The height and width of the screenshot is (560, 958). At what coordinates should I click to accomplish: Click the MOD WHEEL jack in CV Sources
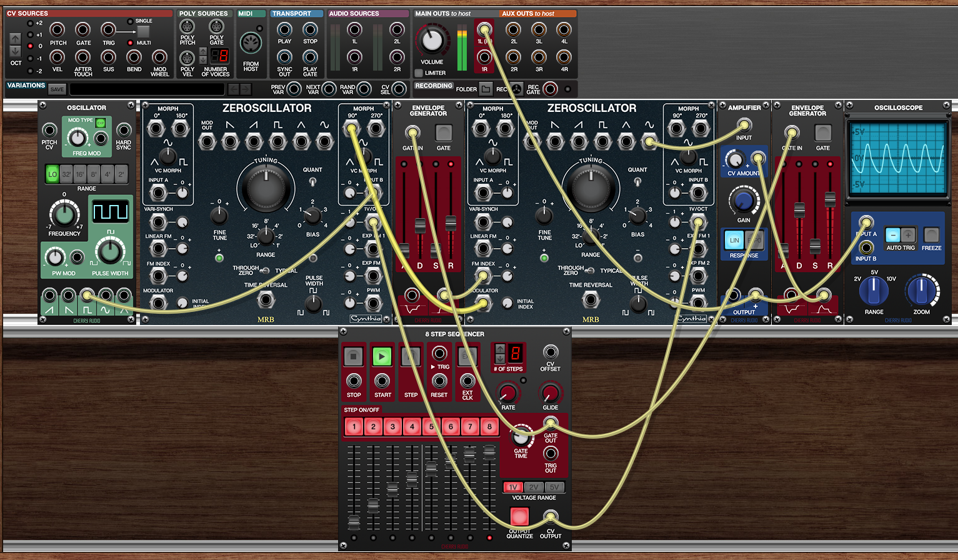coord(160,57)
